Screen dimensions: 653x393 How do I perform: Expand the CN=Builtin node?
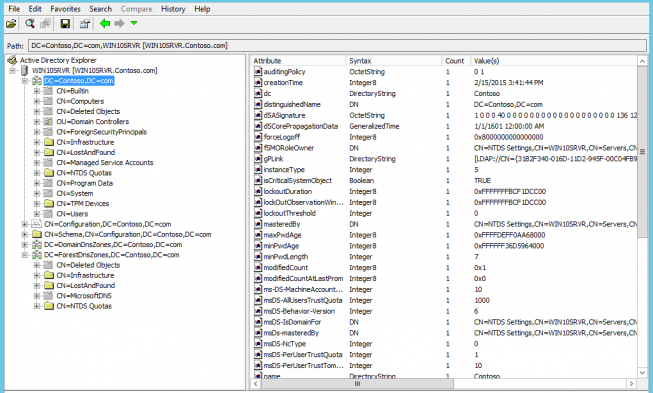click(x=37, y=91)
